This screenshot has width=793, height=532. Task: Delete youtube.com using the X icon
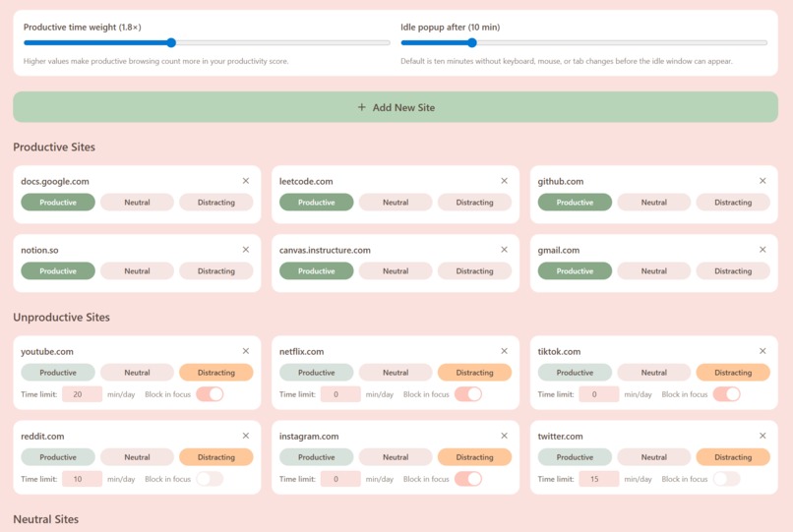[246, 351]
